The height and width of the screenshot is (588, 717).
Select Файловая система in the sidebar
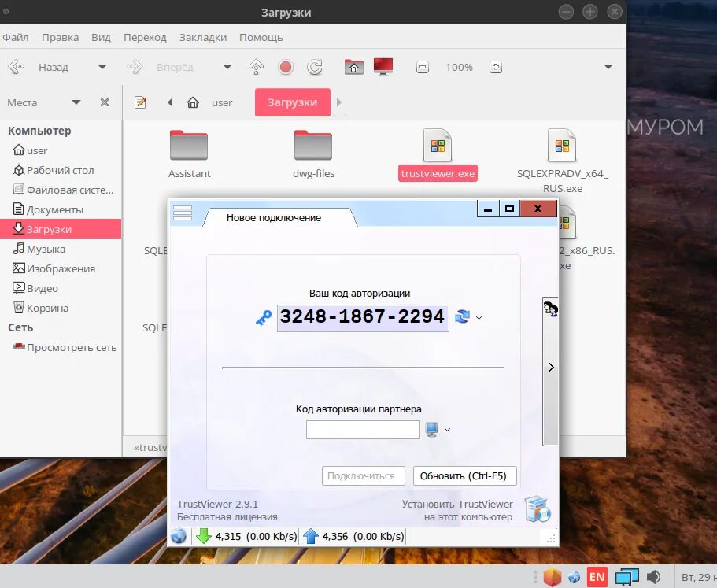[61, 190]
